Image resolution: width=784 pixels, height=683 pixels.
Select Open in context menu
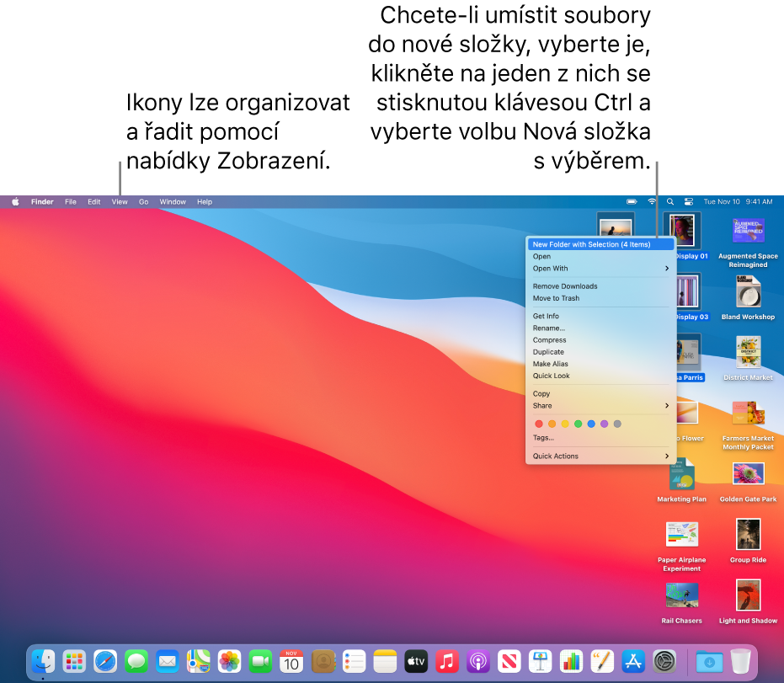[601, 257]
